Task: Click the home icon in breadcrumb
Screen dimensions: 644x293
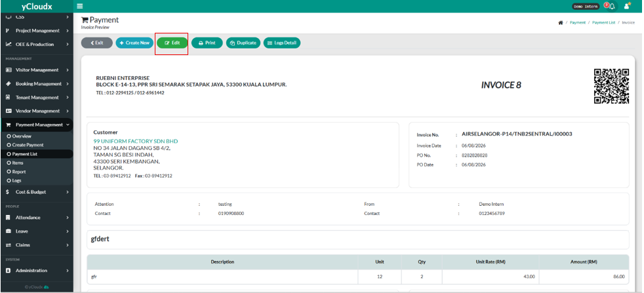Action: pyautogui.click(x=560, y=22)
